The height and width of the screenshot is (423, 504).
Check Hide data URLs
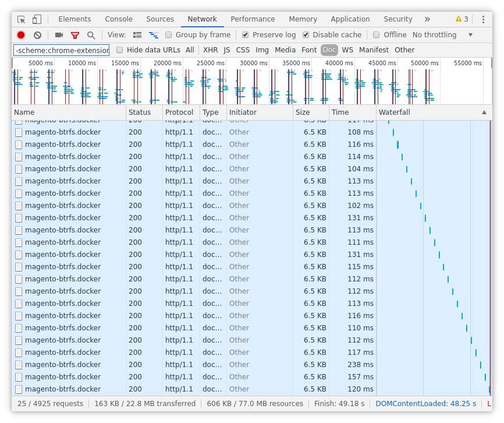[x=119, y=50]
